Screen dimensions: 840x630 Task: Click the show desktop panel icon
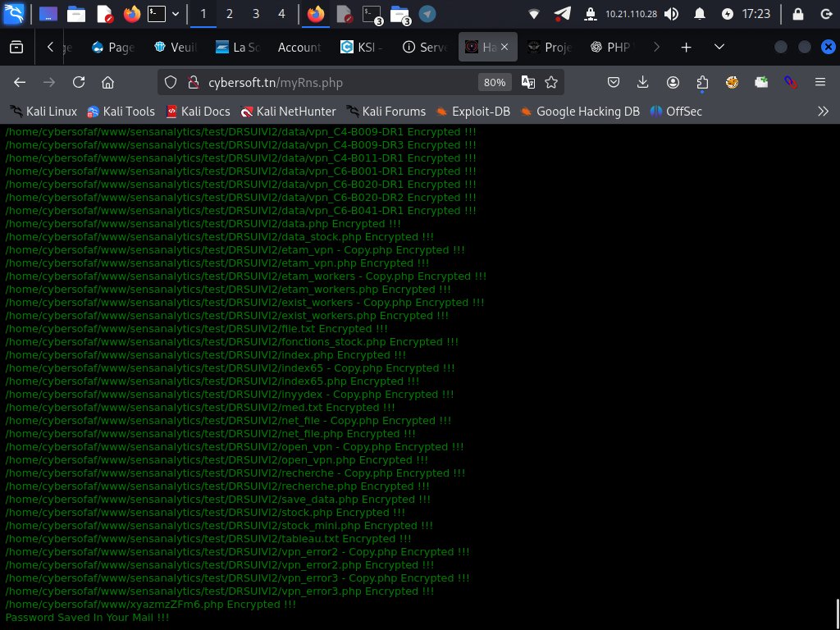[48, 14]
